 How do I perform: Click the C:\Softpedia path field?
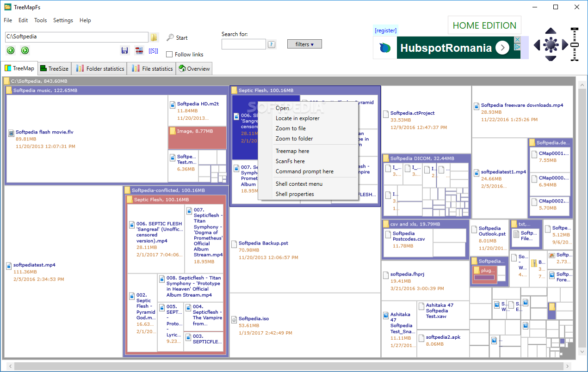point(77,37)
